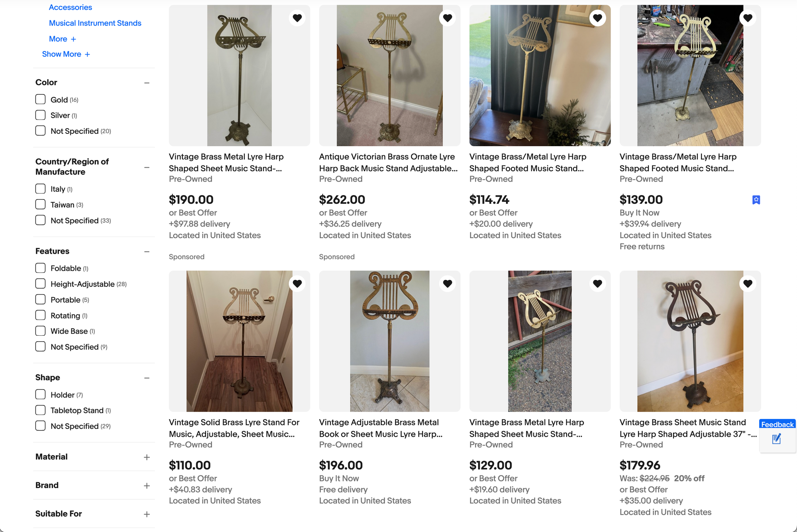797x532 pixels.
Task: Click the heart icon on the $139.00 listing
Action: click(748, 18)
